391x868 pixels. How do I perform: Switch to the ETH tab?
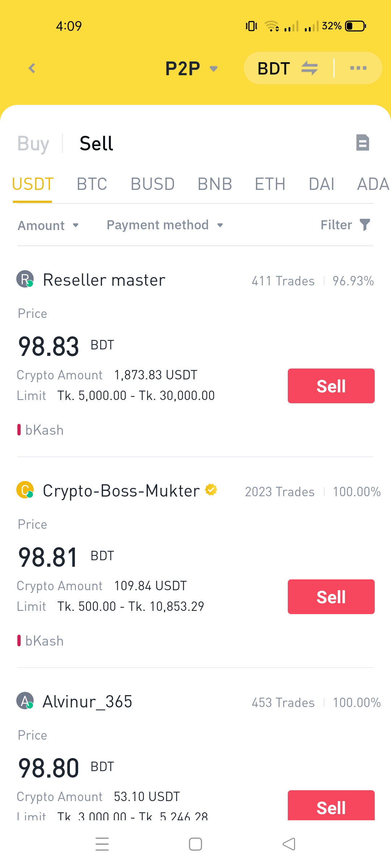[270, 184]
